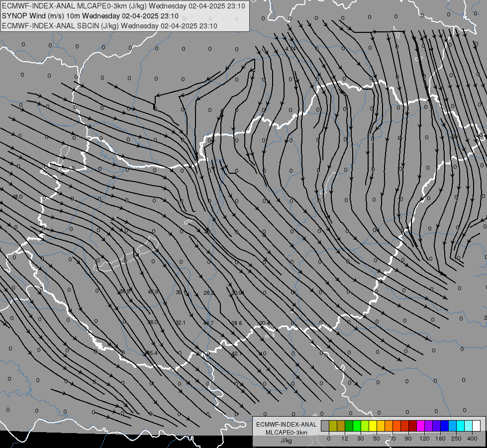Click the legend tick label 400
Image resolution: width=487 pixels, height=448 pixels.
click(472, 439)
